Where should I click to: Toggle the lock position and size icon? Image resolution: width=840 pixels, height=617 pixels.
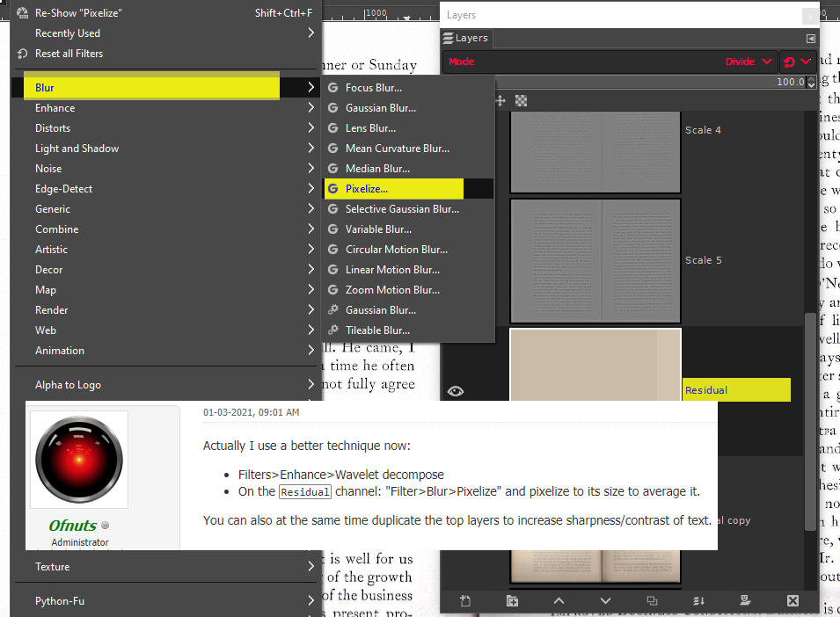tap(500, 100)
